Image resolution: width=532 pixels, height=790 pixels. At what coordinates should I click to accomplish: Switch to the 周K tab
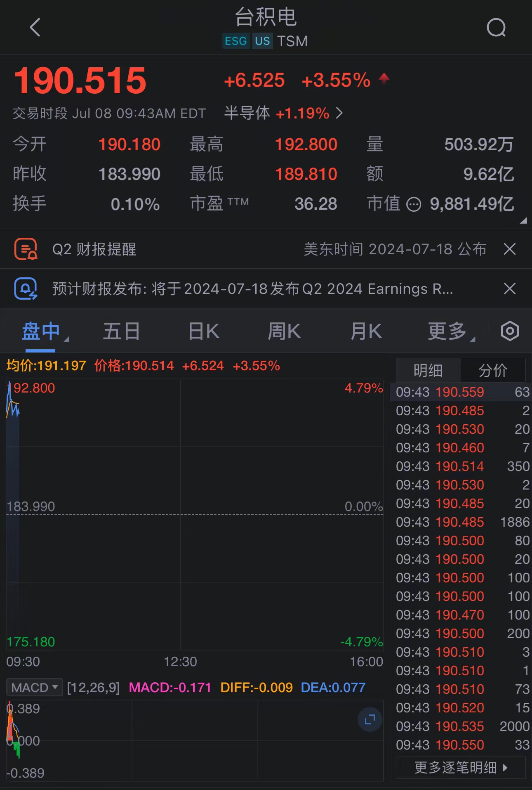coord(284,331)
